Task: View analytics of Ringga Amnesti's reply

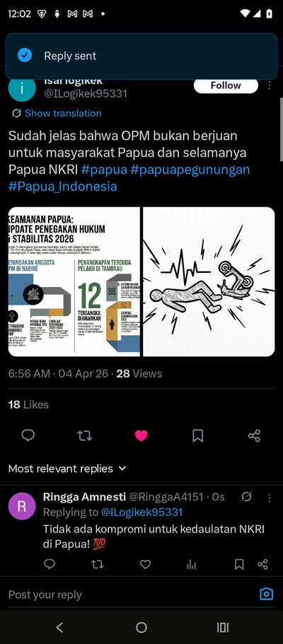Action: [x=191, y=565]
